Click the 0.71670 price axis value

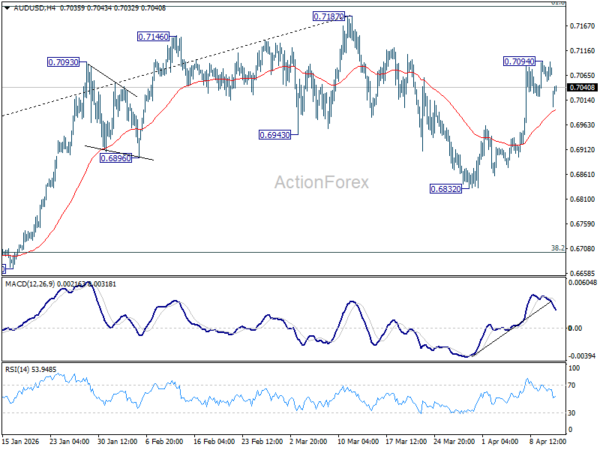pyautogui.click(x=582, y=26)
